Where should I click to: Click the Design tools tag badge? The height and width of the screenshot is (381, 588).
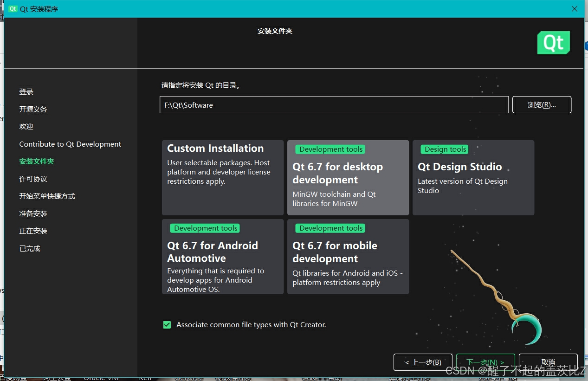[x=445, y=149]
